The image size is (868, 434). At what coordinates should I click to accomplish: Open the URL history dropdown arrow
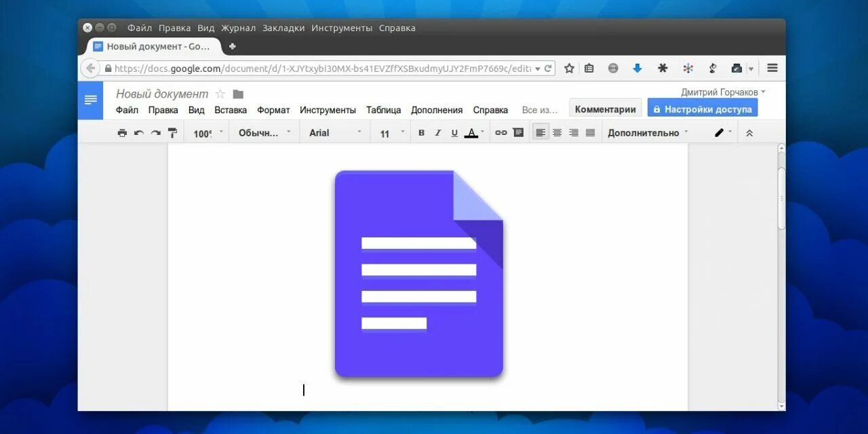tap(538, 68)
